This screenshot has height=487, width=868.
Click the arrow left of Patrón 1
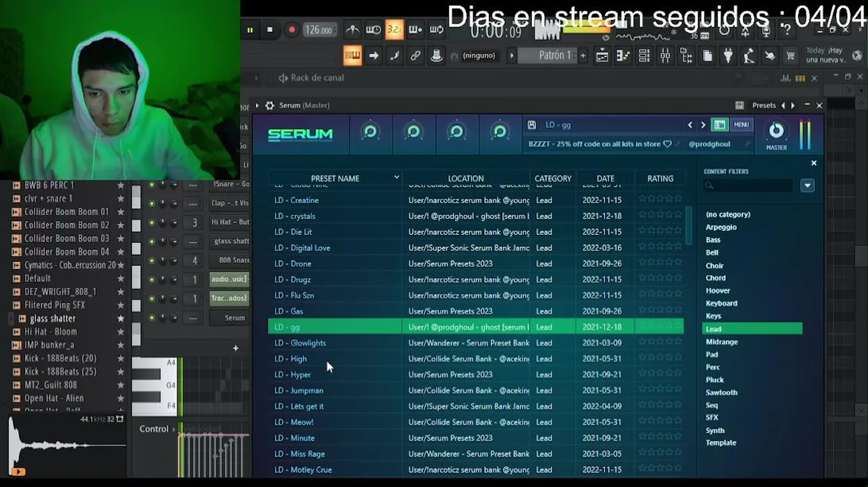(x=512, y=55)
